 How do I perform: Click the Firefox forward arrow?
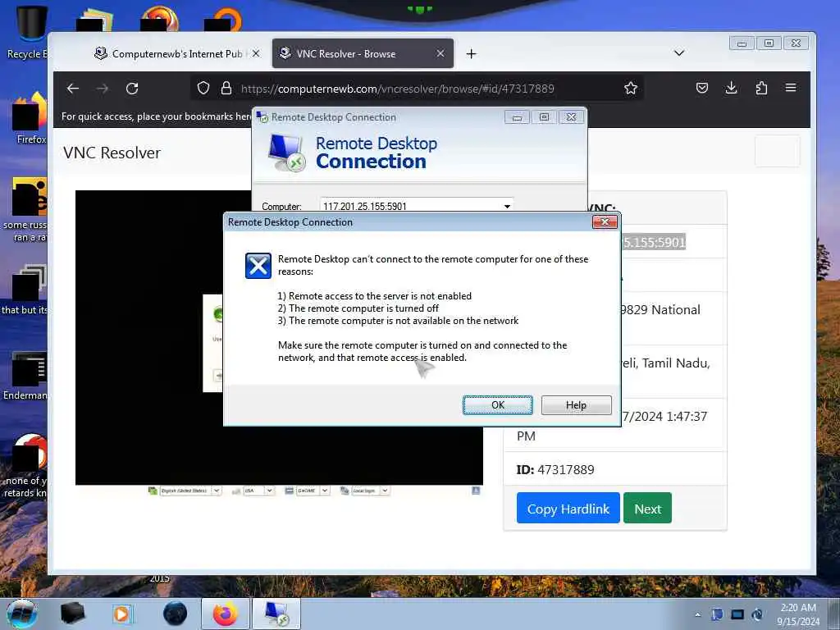[x=103, y=89]
